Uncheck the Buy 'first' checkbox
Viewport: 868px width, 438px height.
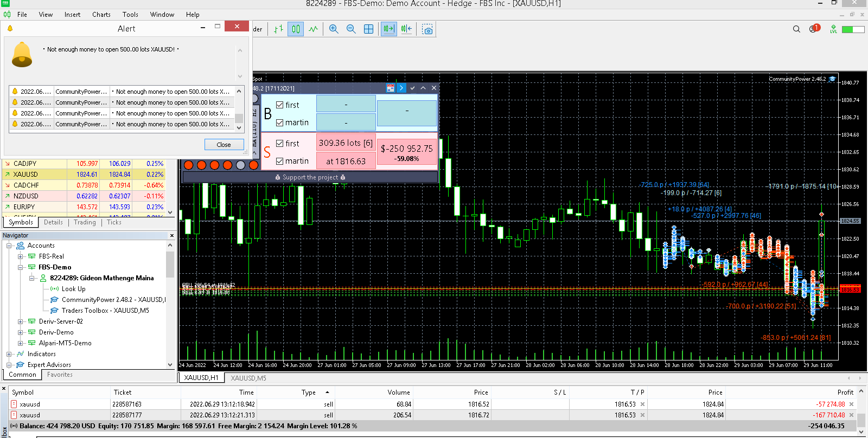pos(280,105)
